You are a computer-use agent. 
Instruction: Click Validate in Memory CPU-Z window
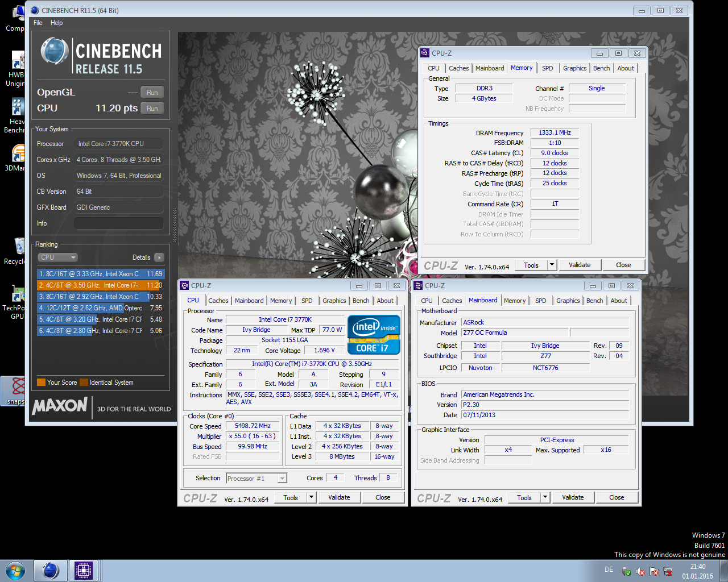[x=580, y=265]
